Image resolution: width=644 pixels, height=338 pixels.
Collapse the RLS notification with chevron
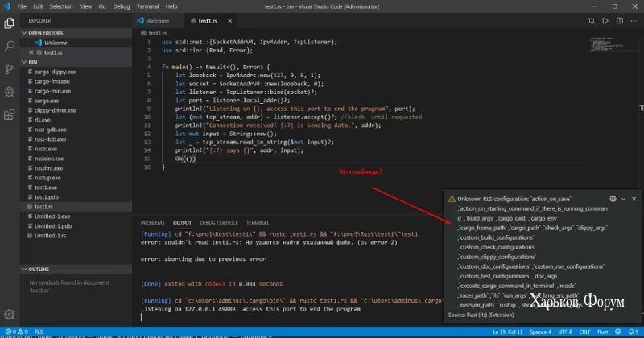(x=623, y=199)
